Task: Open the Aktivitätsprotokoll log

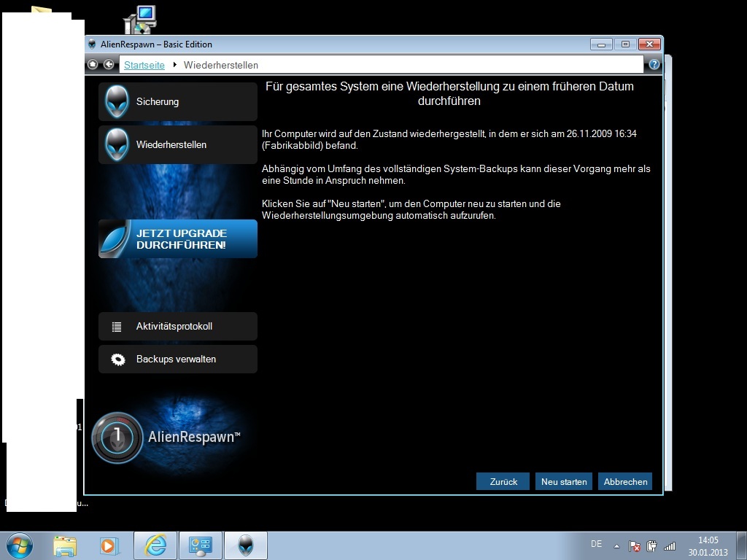Action: point(178,326)
